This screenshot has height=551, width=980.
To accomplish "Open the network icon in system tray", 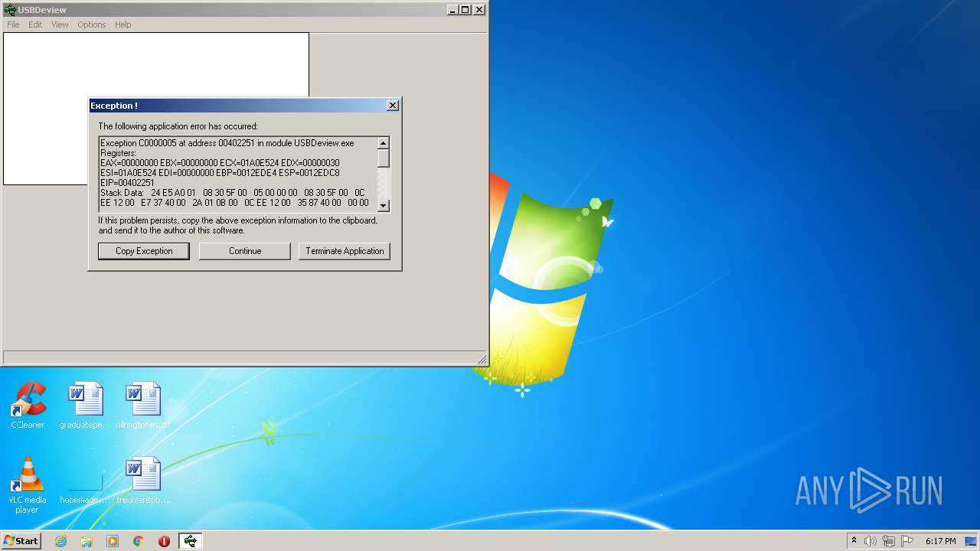I will (x=889, y=541).
